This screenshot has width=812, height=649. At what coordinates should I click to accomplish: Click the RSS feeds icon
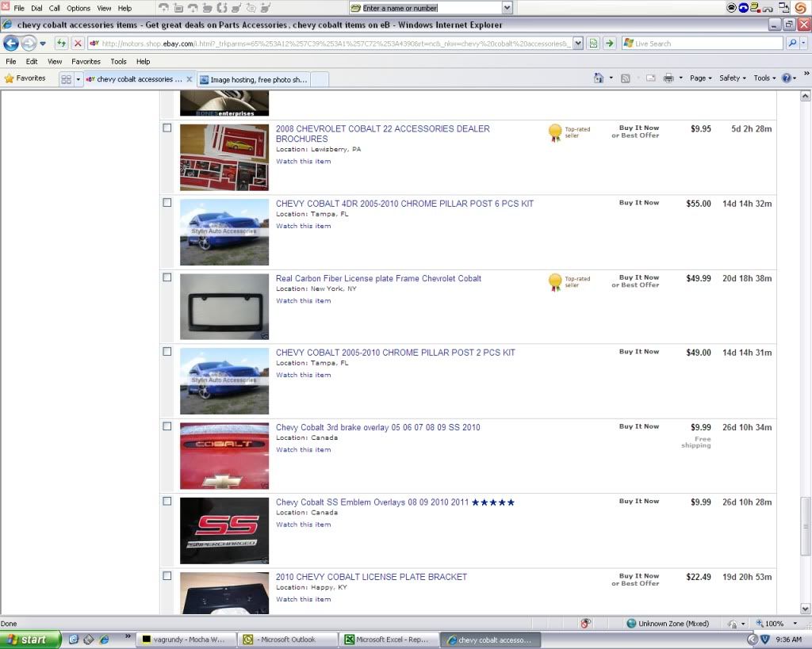coord(625,78)
